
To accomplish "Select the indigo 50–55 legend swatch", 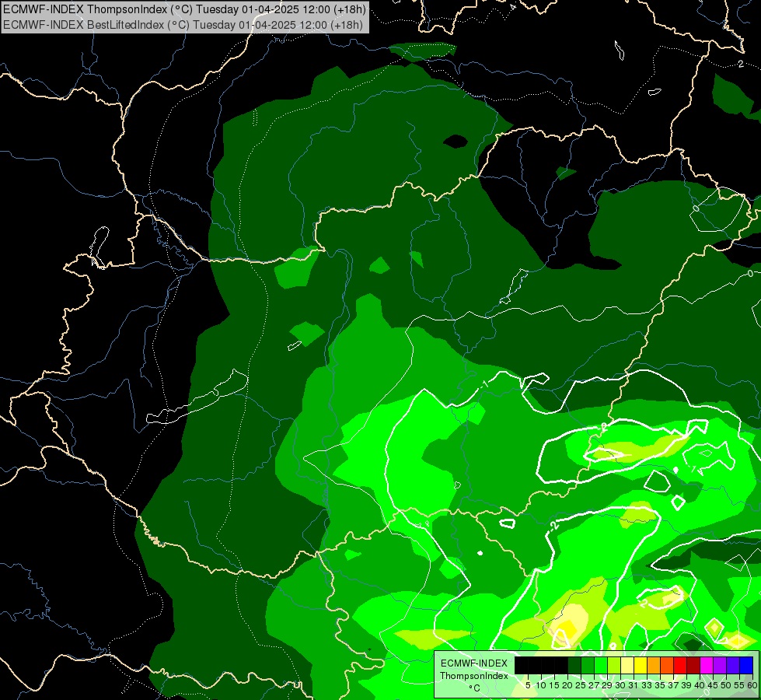I will click(x=733, y=666).
